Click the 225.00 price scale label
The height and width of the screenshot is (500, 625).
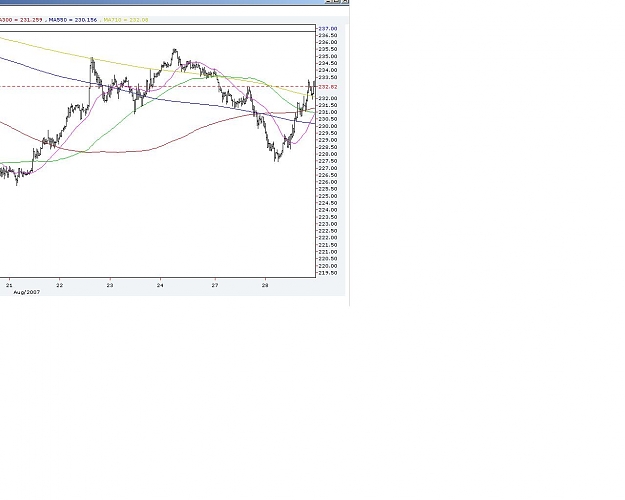328,196
